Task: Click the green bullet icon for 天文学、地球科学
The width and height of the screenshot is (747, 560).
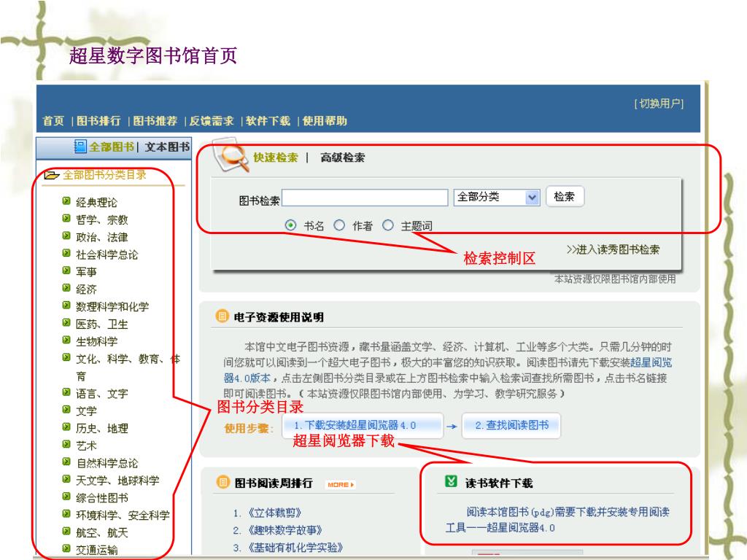Action: [66, 479]
